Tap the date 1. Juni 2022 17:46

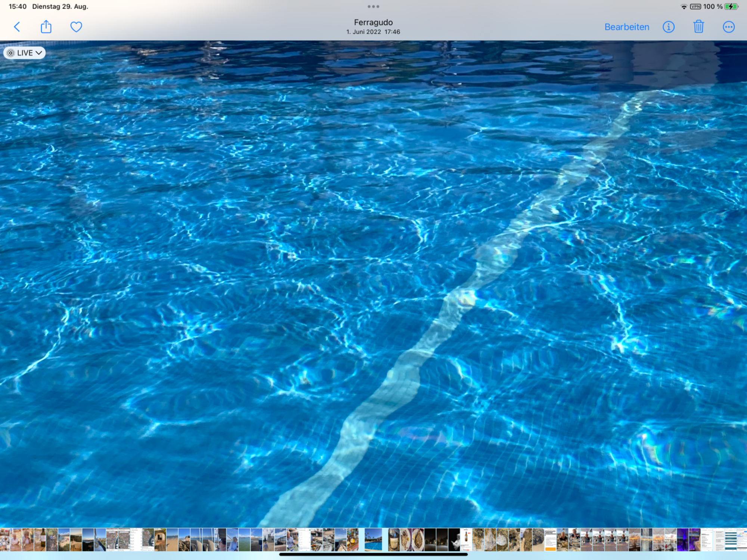(373, 32)
